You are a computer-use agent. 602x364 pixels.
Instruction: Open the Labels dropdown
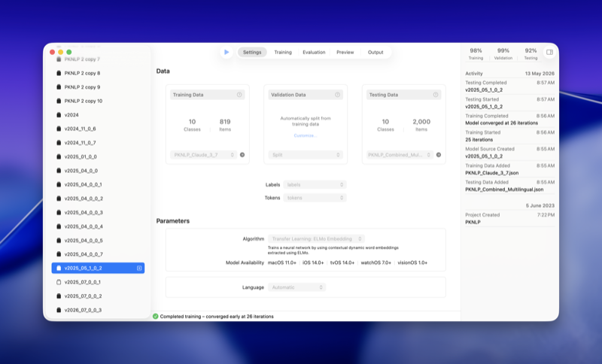(x=315, y=185)
